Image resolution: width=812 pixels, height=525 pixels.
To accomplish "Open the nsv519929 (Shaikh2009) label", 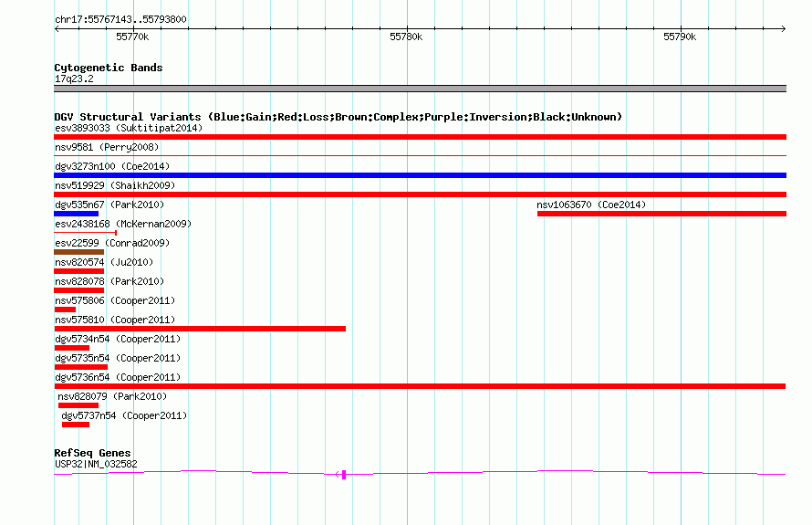I will pyautogui.click(x=115, y=185).
